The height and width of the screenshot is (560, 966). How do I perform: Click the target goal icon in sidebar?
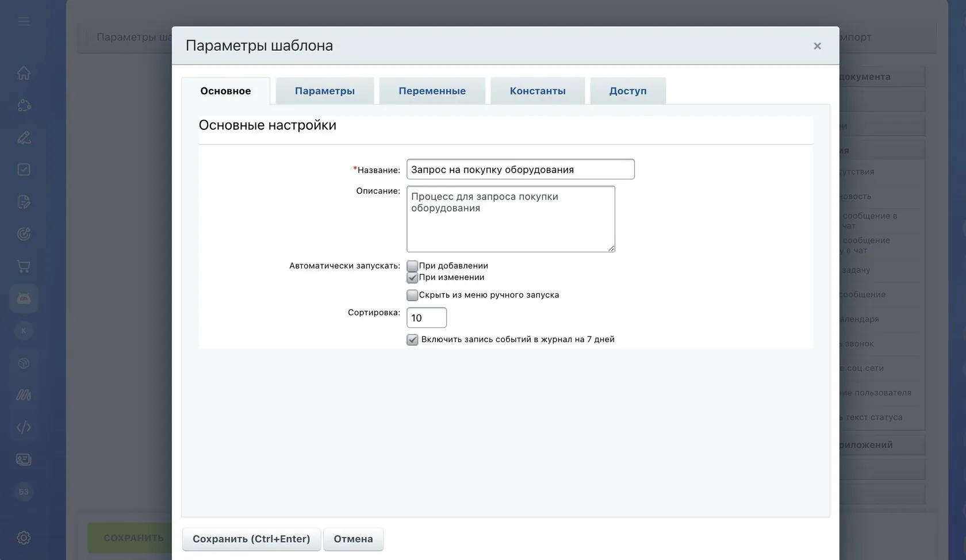(24, 234)
